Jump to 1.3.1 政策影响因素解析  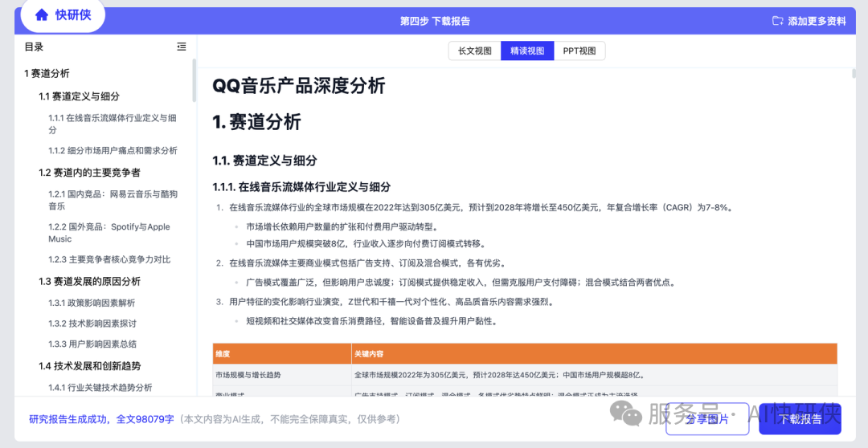(92, 303)
